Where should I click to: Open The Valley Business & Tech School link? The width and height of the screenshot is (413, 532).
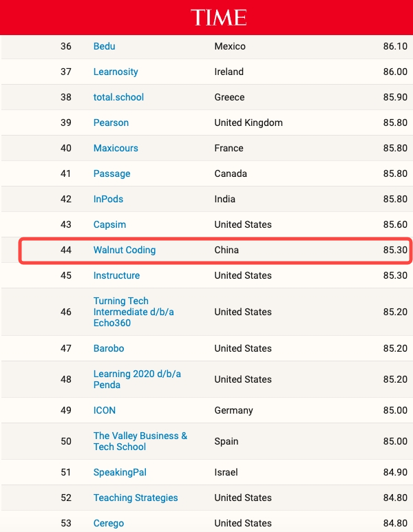click(140, 441)
